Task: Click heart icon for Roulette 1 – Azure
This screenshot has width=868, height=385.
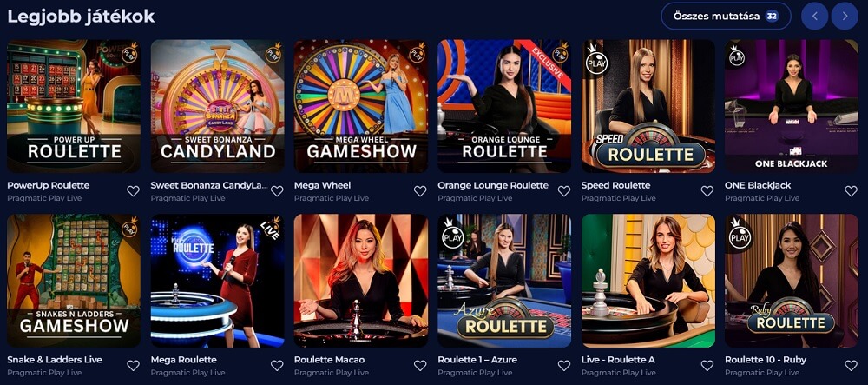Action: coord(563,366)
